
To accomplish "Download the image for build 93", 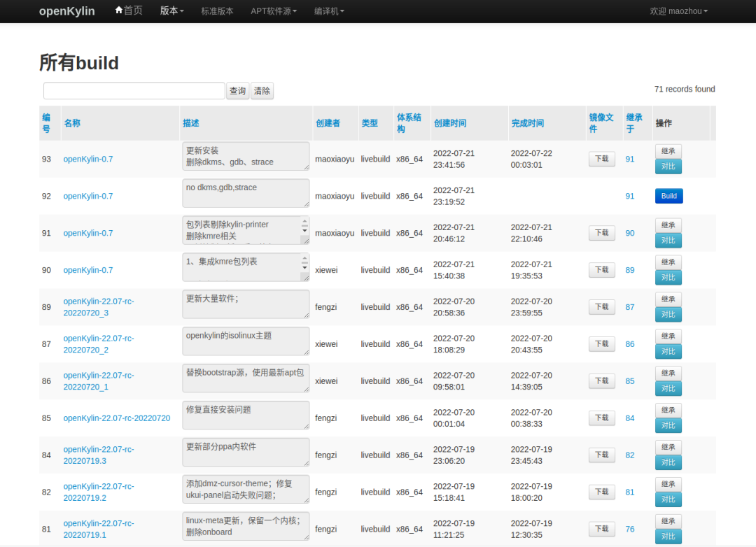I will coord(602,159).
